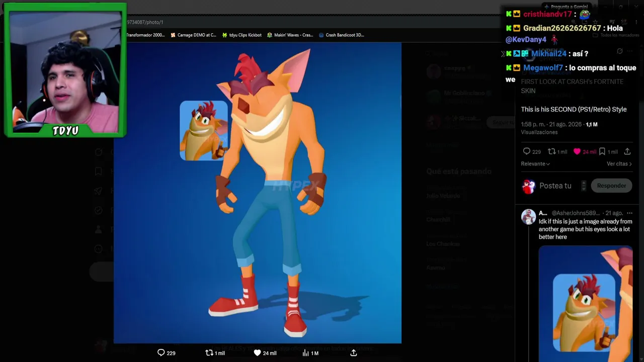Click the browser address bar URL
Viewport: 644px width, 362px height.
point(145,22)
